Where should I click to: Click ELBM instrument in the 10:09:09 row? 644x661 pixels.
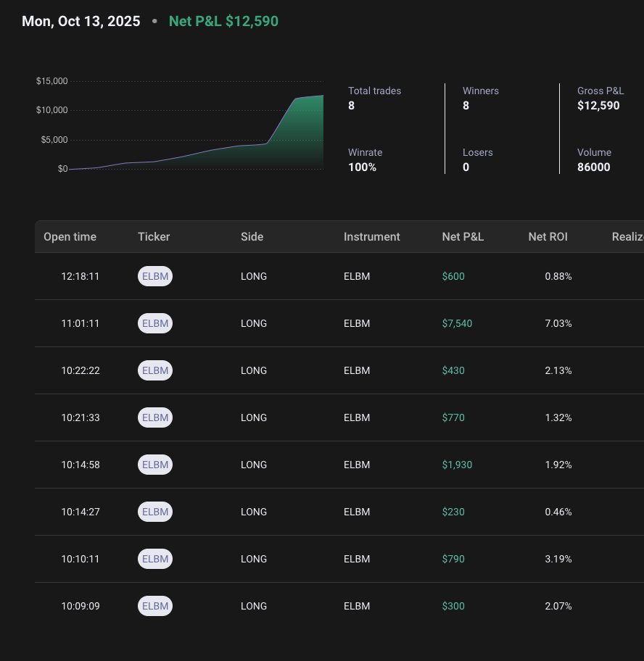[x=357, y=606]
